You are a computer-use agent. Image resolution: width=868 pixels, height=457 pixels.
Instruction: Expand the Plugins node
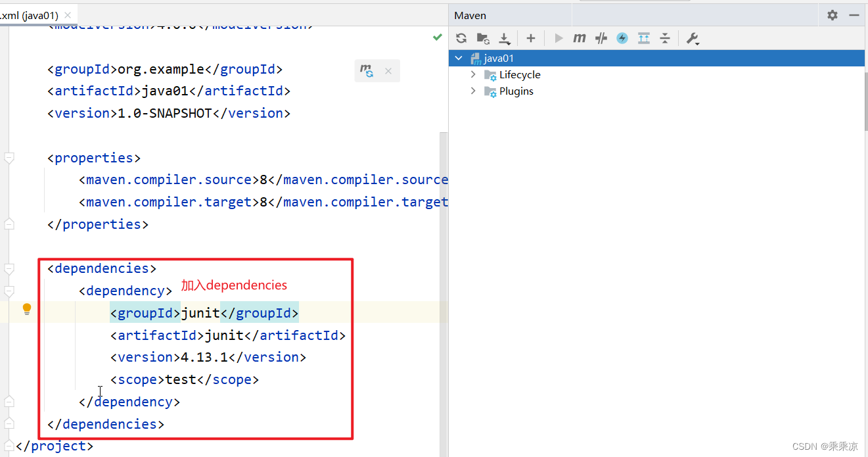pyautogui.click(x=472, y=91)
